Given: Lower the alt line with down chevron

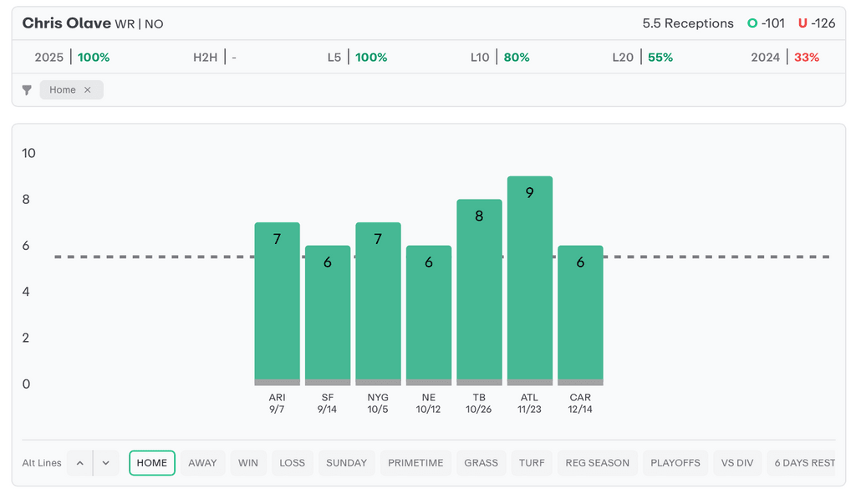Looking at the screenshot, I should [105, 463].
